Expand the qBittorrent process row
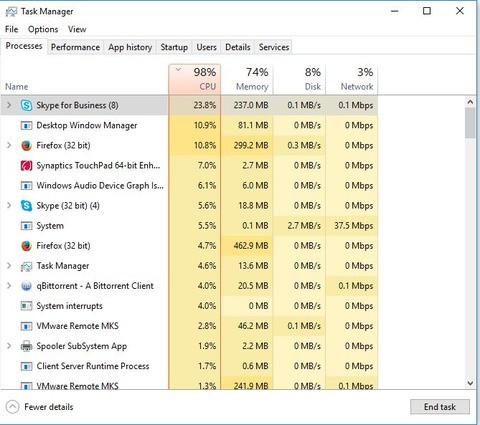Viewport: 480px width, 425px height. [9, 286]
